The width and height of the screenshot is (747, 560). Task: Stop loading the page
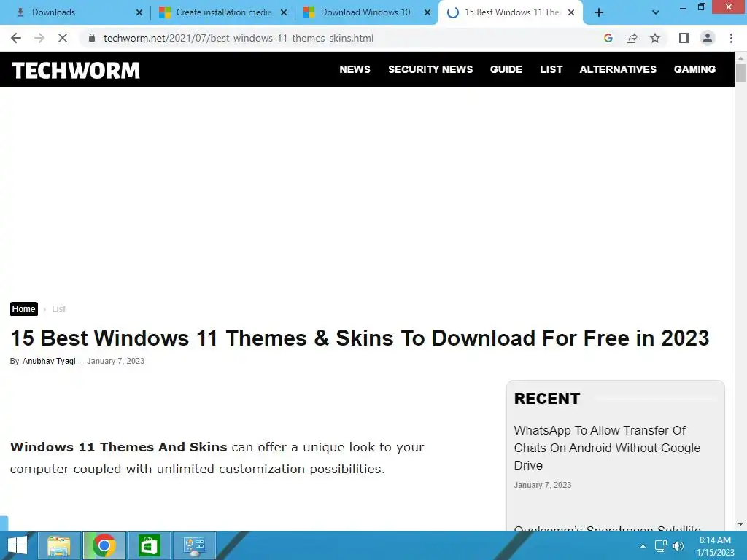[63, 38]
